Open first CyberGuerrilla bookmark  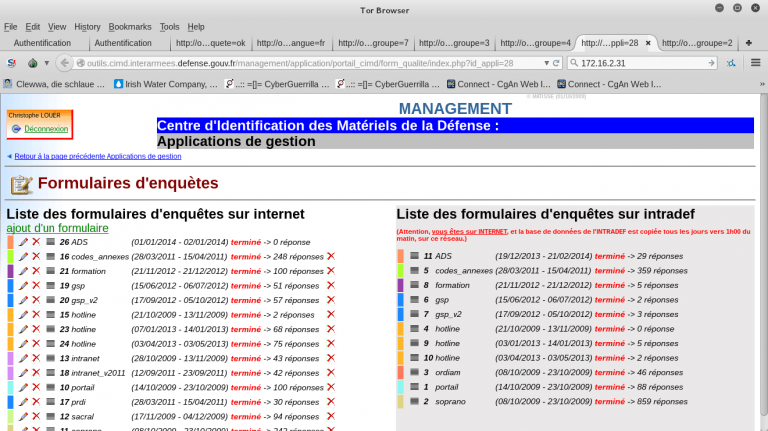[277, 84]
